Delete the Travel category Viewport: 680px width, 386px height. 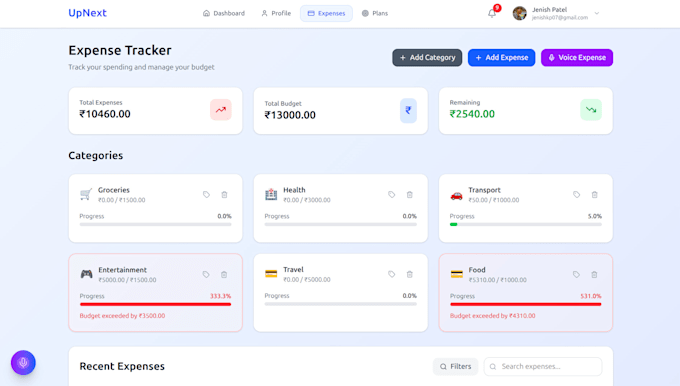click(409, 274)
